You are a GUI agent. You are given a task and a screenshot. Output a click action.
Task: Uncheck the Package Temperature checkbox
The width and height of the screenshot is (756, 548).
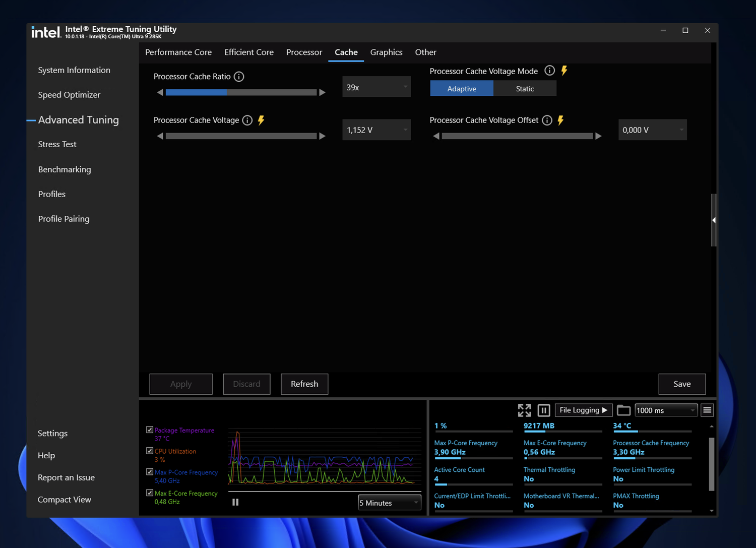tap(150, 430)
